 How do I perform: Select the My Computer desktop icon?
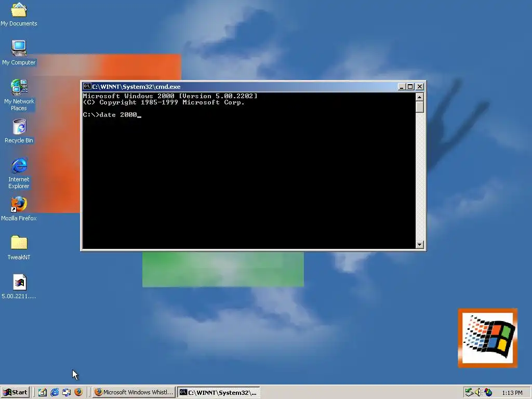point(19,52)
